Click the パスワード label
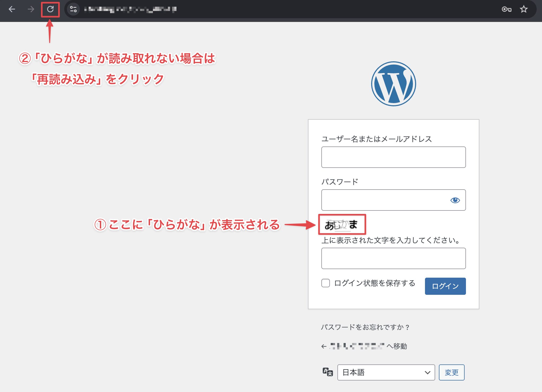Image resolution: width=542 pixels, height=392 pixels. 340,182
